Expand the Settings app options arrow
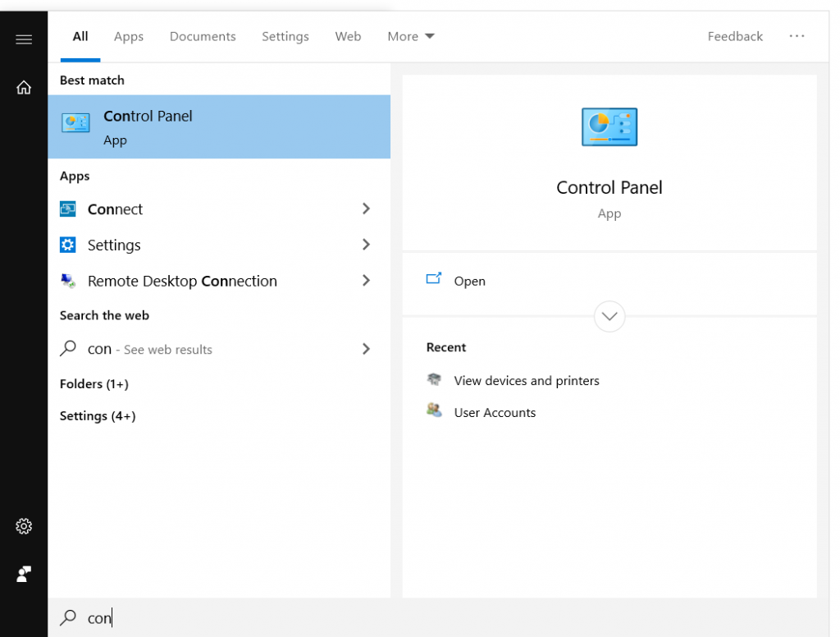 [x=366, y=245]
